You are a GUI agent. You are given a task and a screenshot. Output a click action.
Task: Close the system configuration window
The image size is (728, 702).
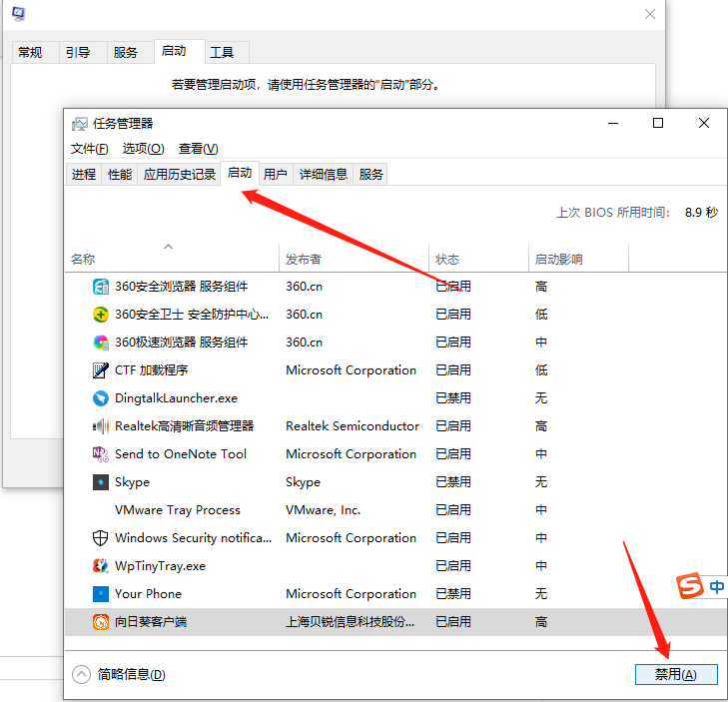650,14
